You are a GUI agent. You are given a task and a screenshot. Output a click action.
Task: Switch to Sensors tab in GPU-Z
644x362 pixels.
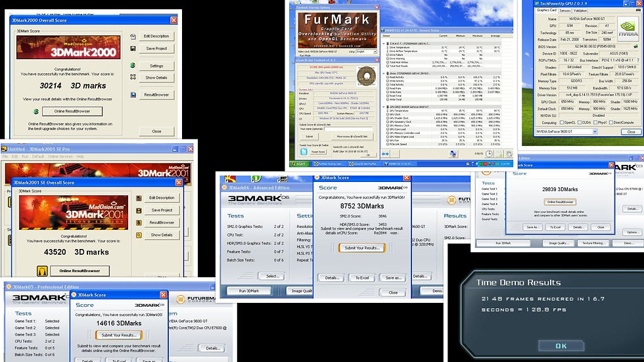[x=564, y=11]
